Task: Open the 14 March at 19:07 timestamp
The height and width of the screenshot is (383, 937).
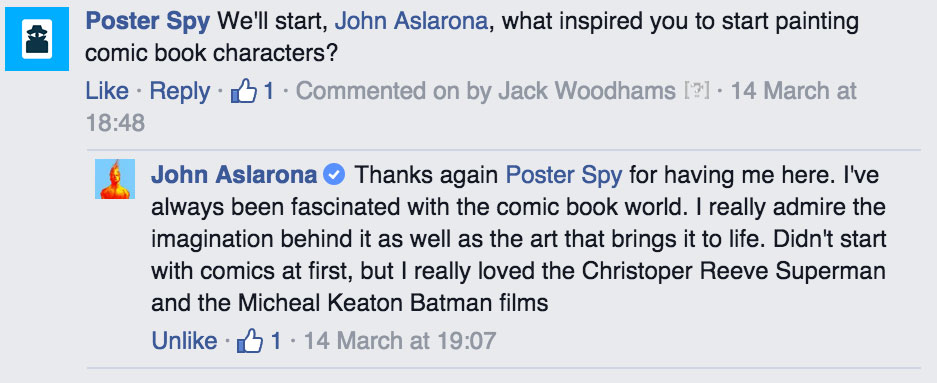Action: (x=400, y=341)
